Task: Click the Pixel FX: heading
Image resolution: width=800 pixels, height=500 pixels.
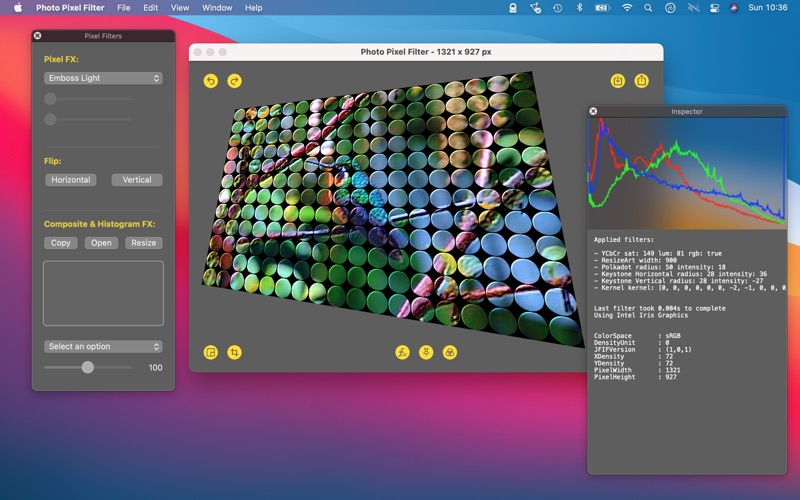Action: (x=61, y=59)
